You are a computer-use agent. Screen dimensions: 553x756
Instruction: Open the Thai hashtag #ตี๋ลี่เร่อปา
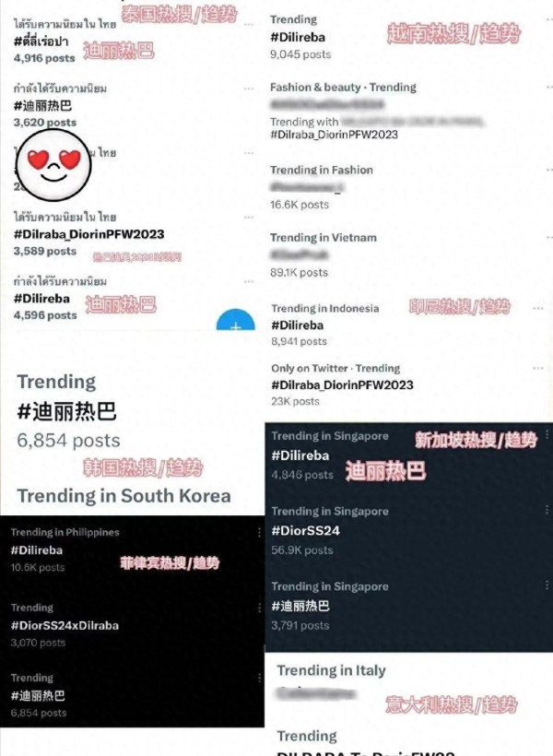(41, 41)
